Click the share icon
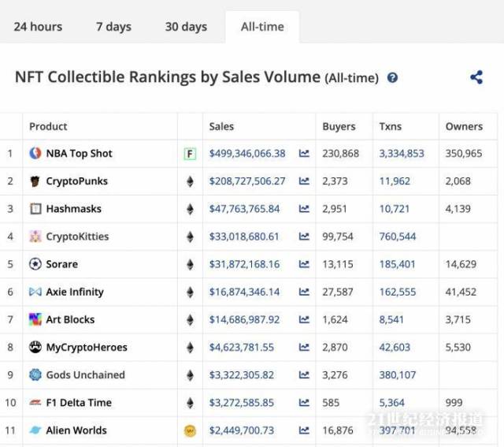Screen dimensions: 504x447 (476, 77)
